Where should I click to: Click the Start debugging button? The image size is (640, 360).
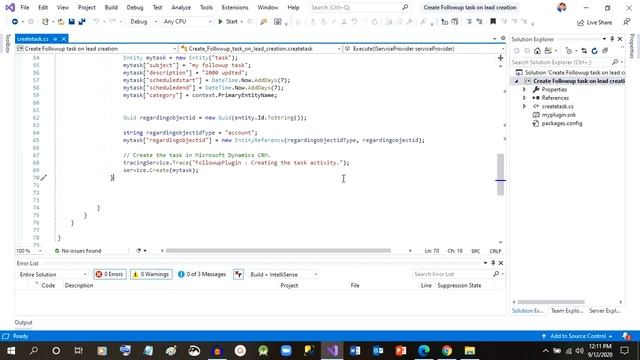tap(229, 22)
